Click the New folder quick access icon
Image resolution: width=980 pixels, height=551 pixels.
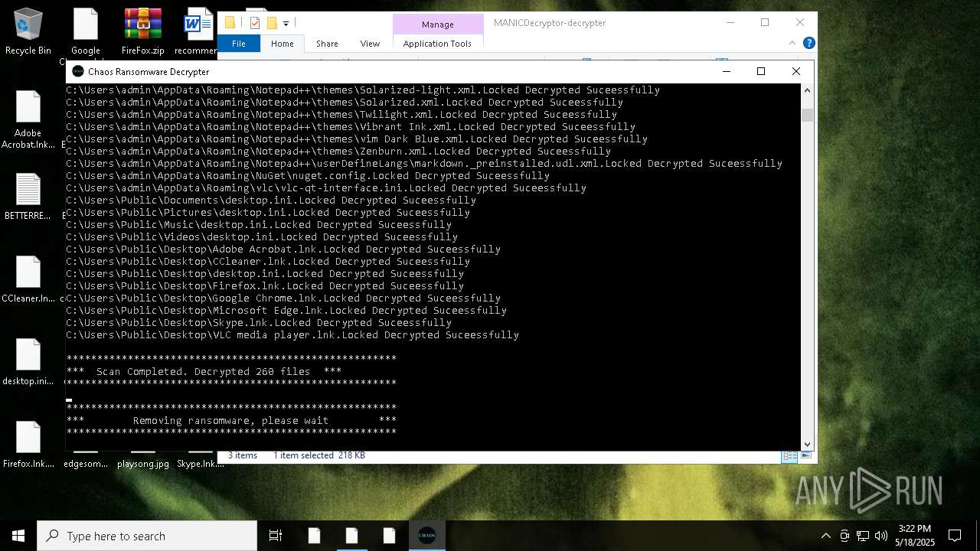(271, 23)
